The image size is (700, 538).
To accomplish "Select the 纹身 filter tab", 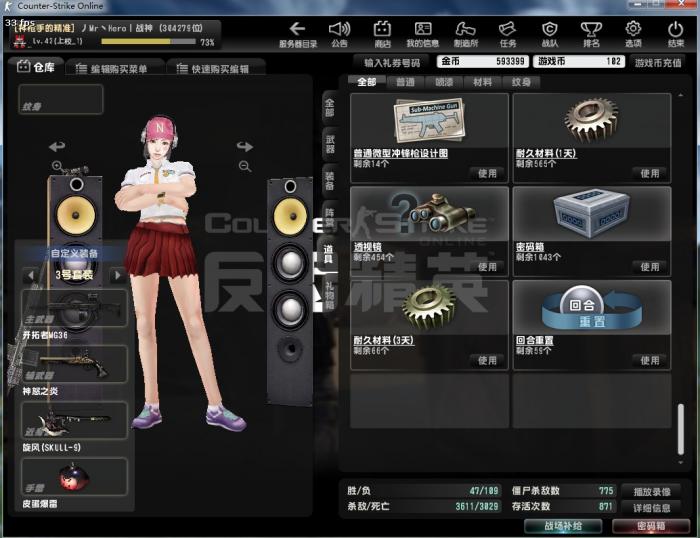I will (521, 82).
